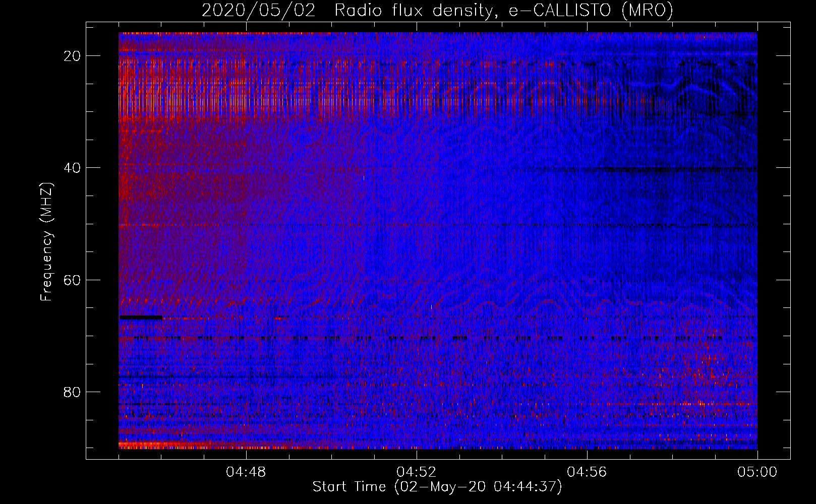Click the 20 MHz frequency tick label
Viewport: 816px width, 504px height.
(73, 56)
